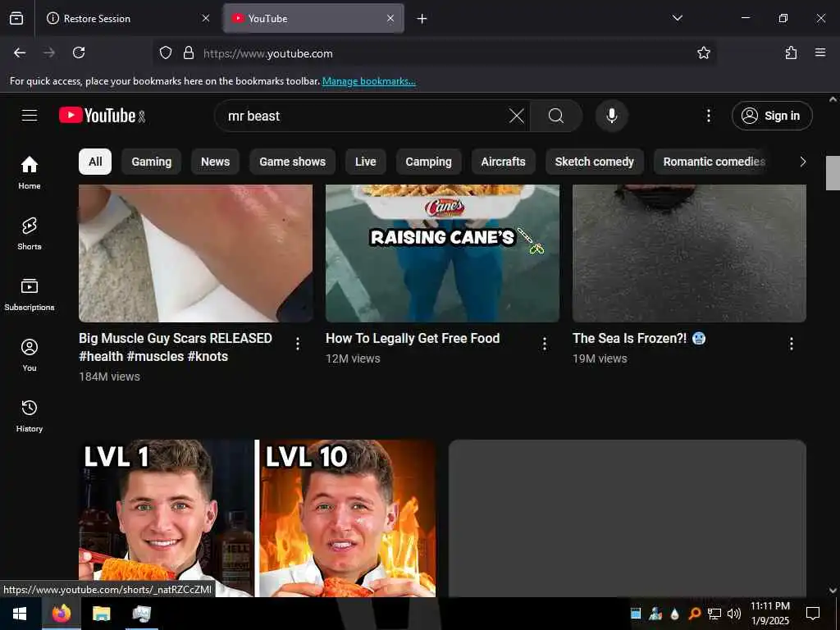Open Shorts from the sidebar
This screenshot has height=630, width=840.
tap(30, 234)
